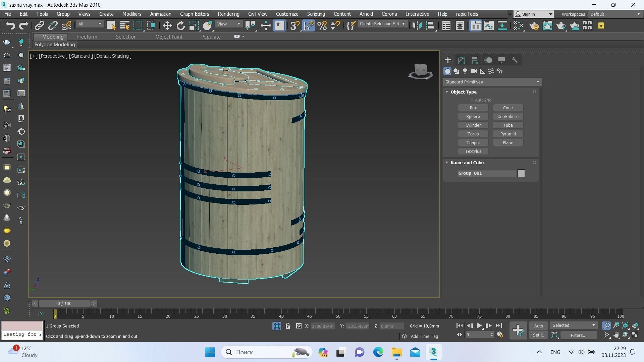The image size is (644, 362).
Task: Open the Curve Editor icon
Action: [489, 26]
